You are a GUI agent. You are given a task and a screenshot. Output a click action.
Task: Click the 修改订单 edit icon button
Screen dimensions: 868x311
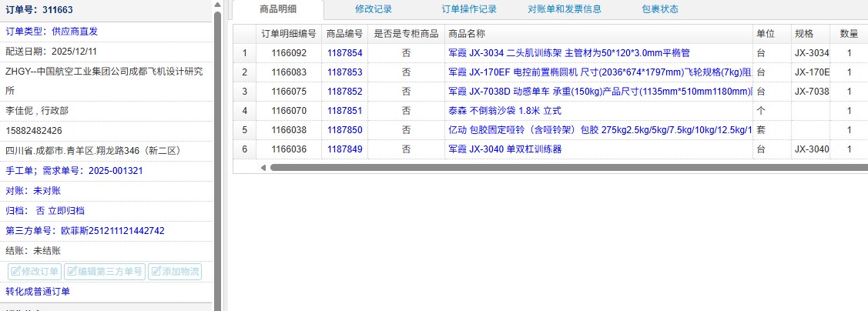pos(35,271)
